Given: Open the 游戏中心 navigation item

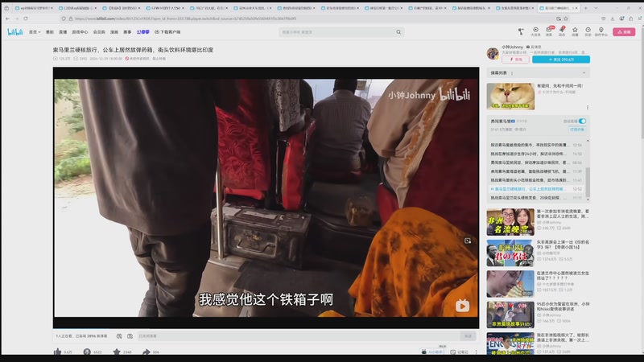Looking at the screenshot, I should point(80,32).
